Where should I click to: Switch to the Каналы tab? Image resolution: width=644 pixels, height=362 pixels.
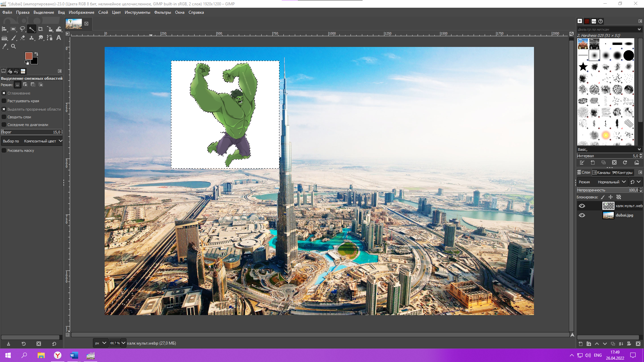click(601, 173)
